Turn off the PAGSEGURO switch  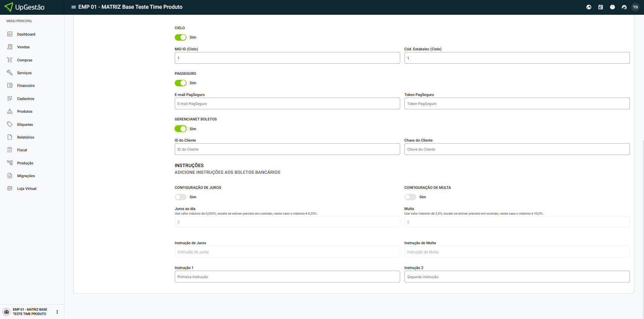coord(180,83)
